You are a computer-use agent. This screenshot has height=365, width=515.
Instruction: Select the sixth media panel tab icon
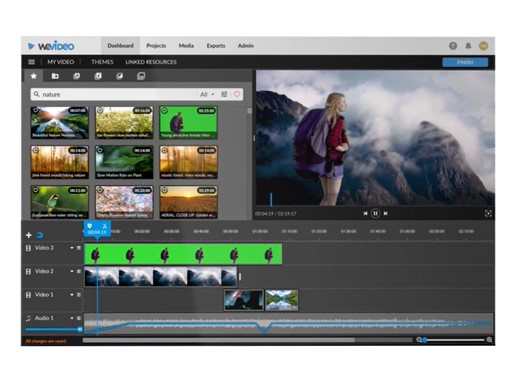click(x=141, y=76)
